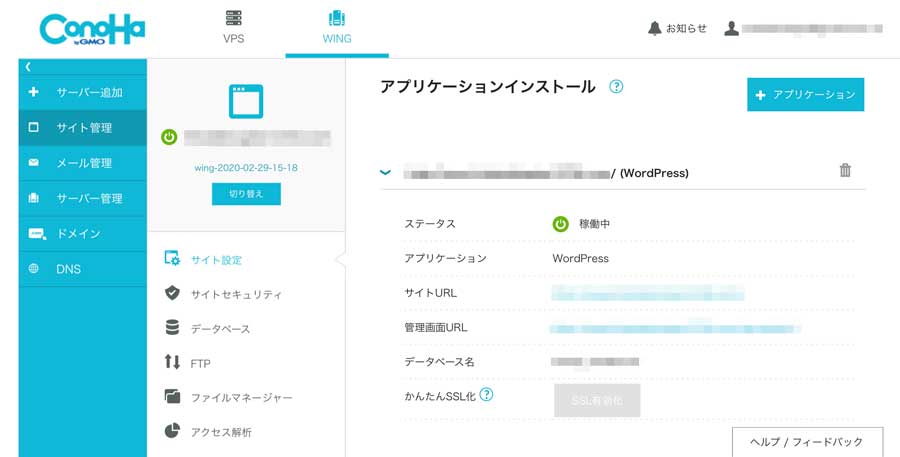Open お知らせ notifications bell
This screenshot has height=457, width=900.
677,28
